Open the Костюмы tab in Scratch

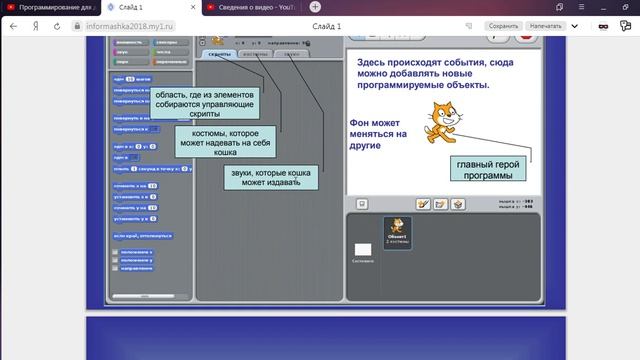pos(255,54)
